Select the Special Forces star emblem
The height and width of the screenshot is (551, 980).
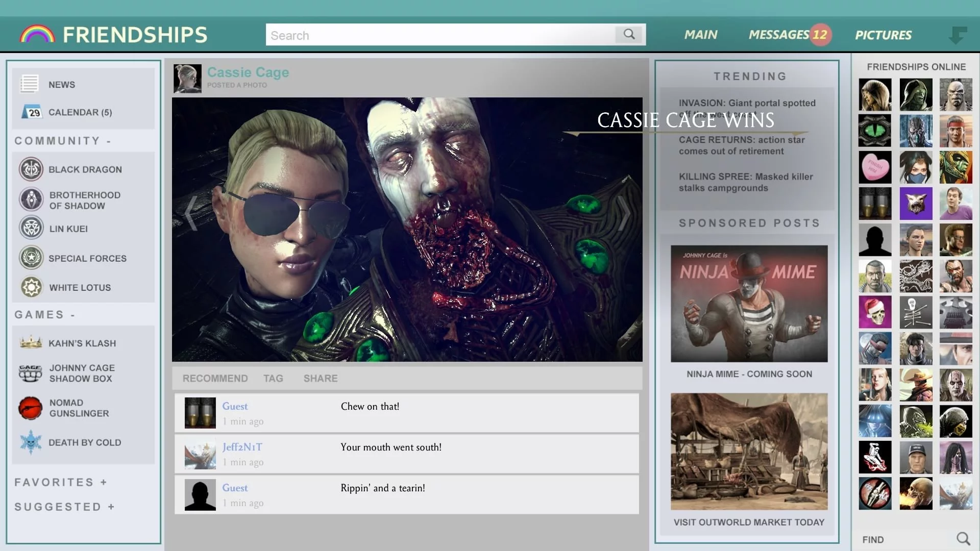[31, 258]
